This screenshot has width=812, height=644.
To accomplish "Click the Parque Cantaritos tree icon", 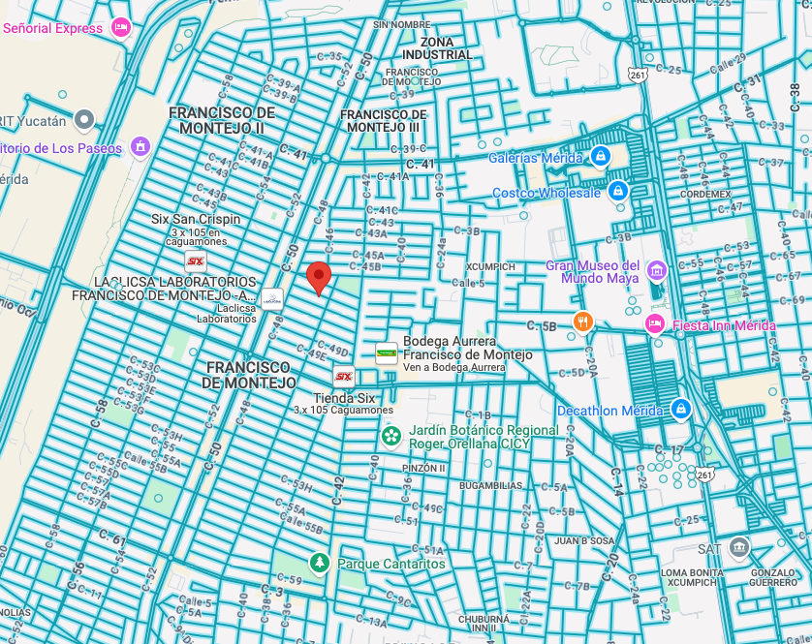I will (320, 563).
